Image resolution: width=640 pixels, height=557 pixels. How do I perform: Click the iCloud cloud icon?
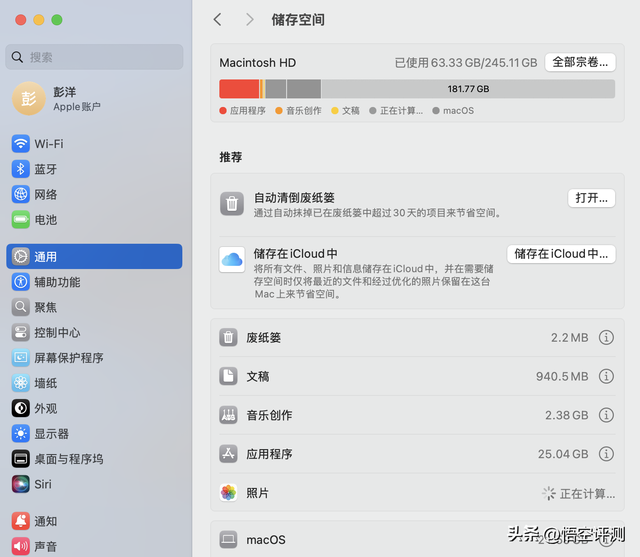[232, 260]
